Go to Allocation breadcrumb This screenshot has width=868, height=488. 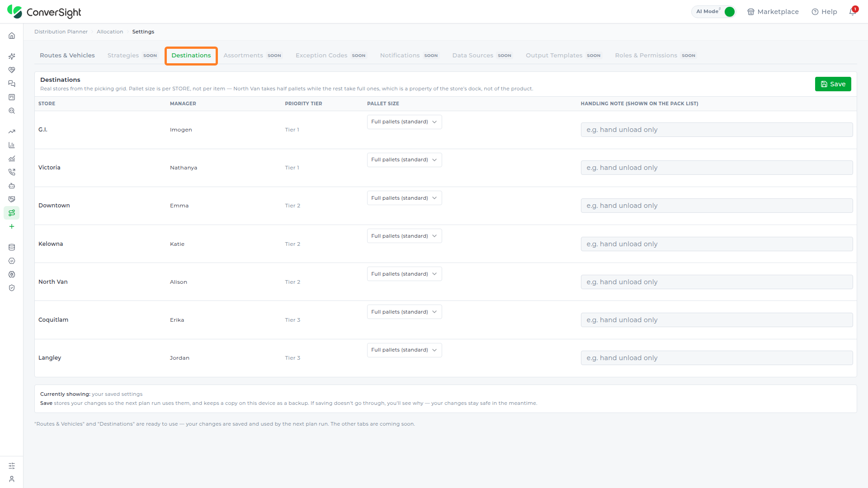(x=110, y=32)
